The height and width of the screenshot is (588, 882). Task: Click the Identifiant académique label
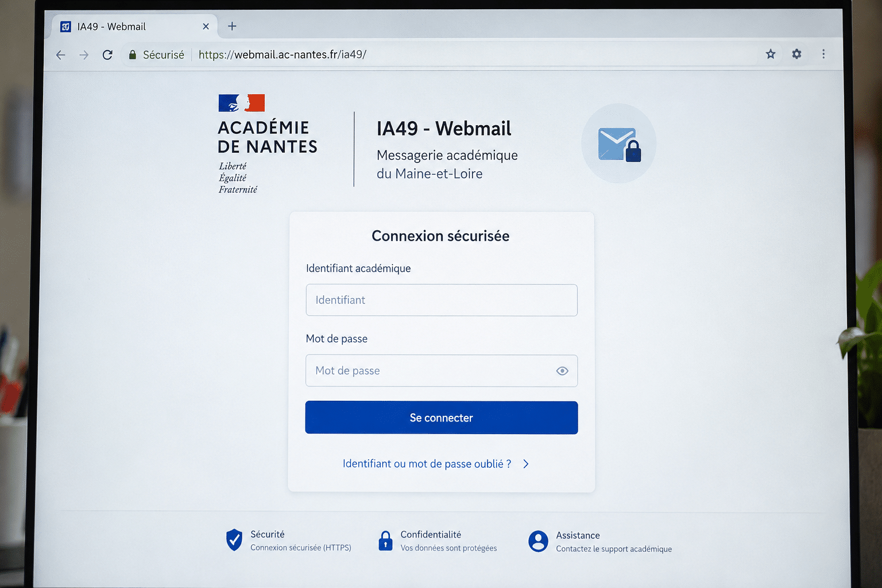358,268
